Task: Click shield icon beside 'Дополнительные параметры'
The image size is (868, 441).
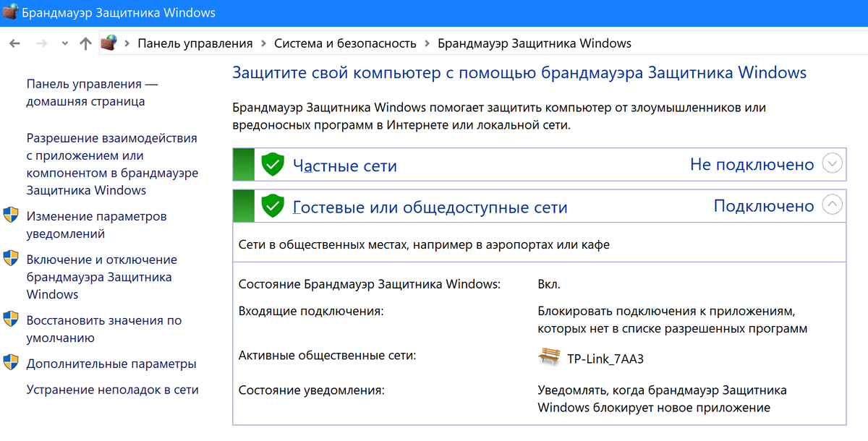Action: click(x=11, y=363)
